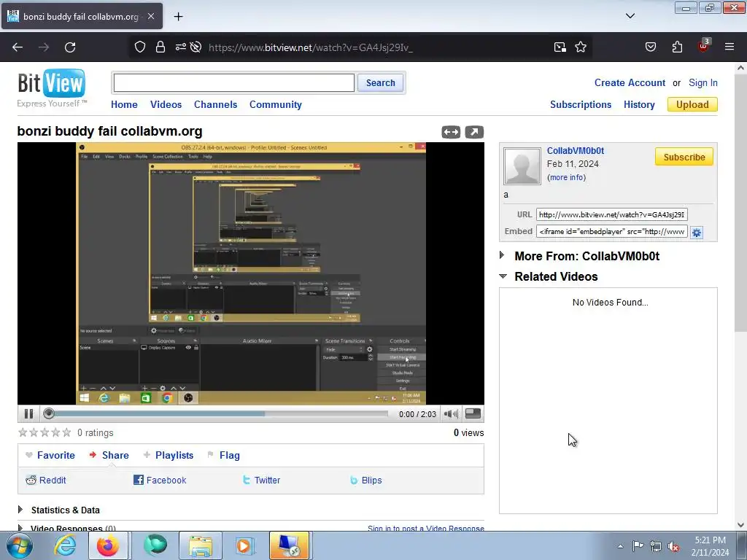The image size is (747, 560).
Task: Click the Upload button
Action: coord(692,104)
